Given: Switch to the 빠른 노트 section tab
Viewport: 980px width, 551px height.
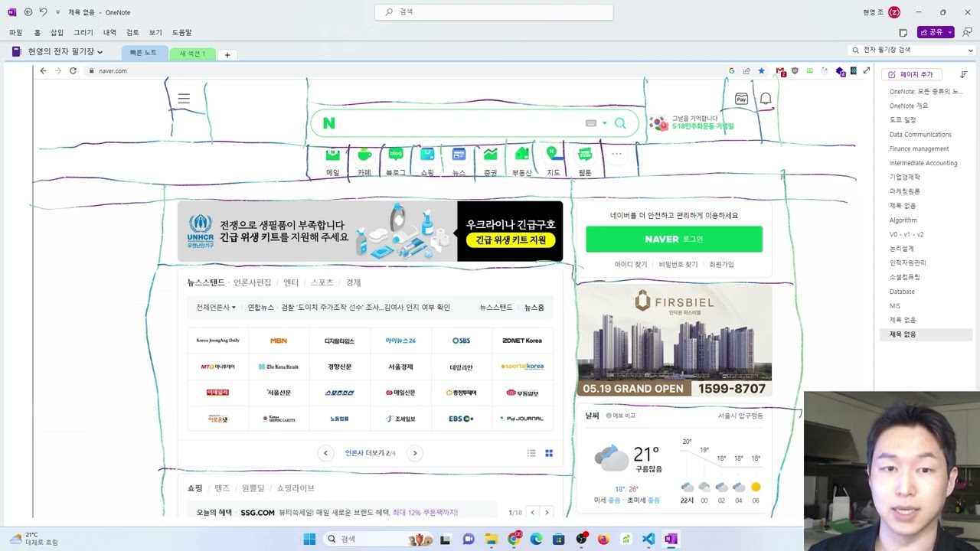Looking at the screenshot, I should (143, 53).
